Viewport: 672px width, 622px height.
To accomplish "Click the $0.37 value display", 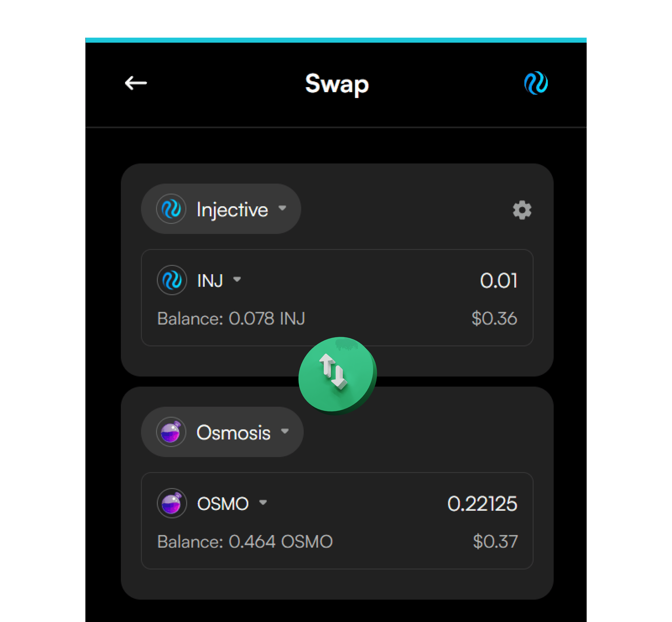I will pyautogui.click(x=495, y=541).
